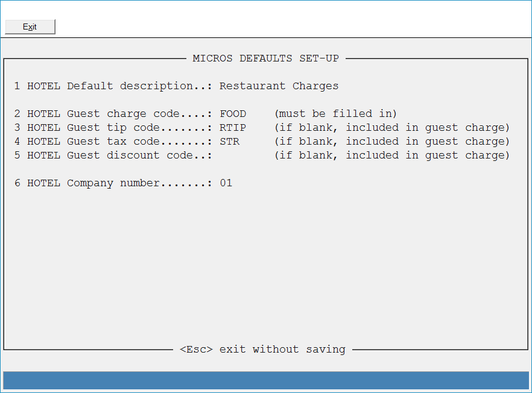The height and width of the screenshot is (393, 532).
Task: Click the 'must be filled in' note
Action: (x=335, y=113)
